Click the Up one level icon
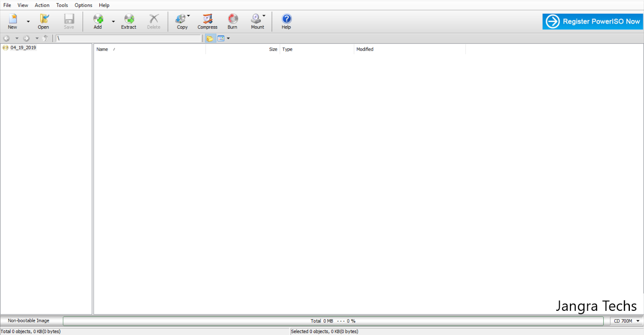The image size is (644, 335). 45,38
